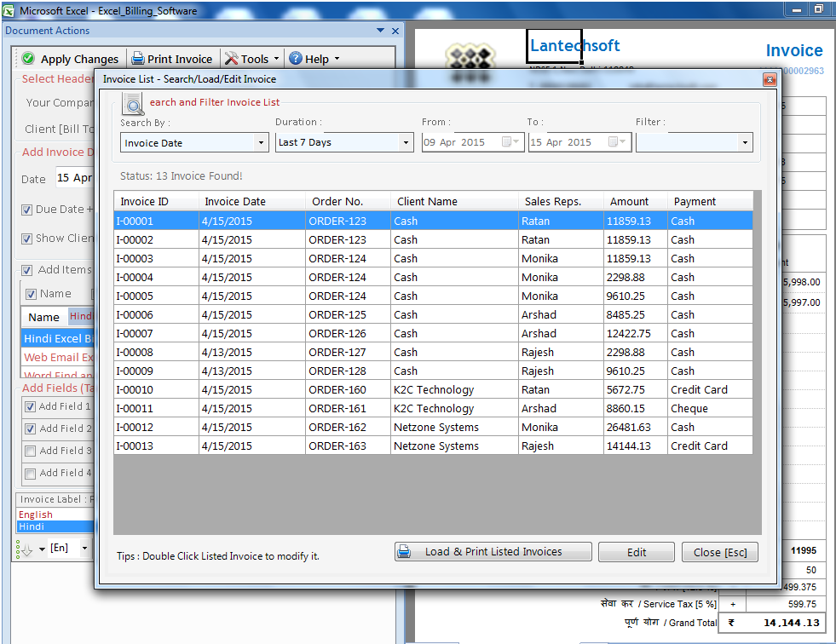Image resolution: width=836 pixels, height=644 pixels.
Task: Click the Edit button
Action: [636, 552]
